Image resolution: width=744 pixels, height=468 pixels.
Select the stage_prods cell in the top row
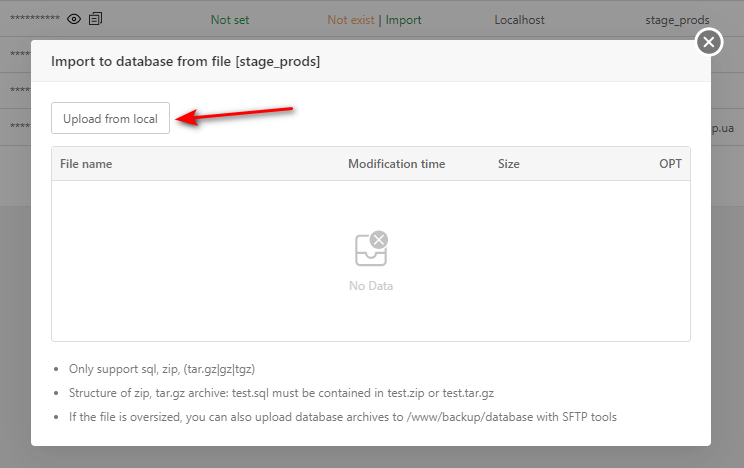(677, 19)
